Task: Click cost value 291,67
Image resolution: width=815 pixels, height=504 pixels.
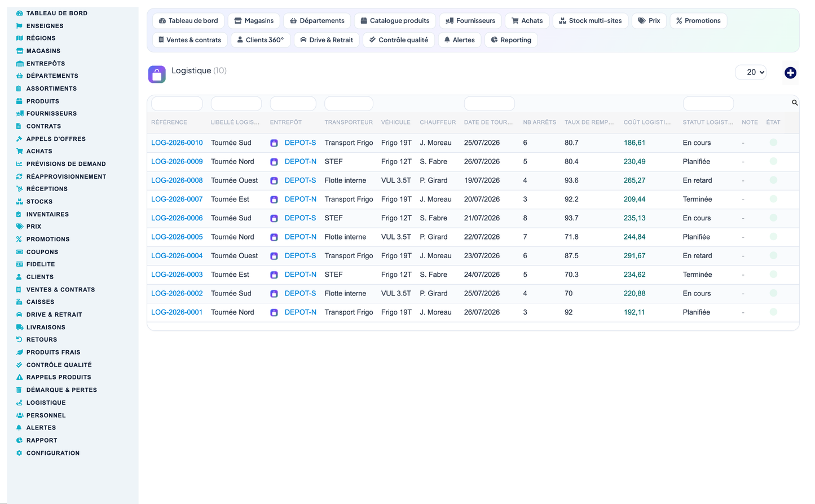Action: coord(635,255)
